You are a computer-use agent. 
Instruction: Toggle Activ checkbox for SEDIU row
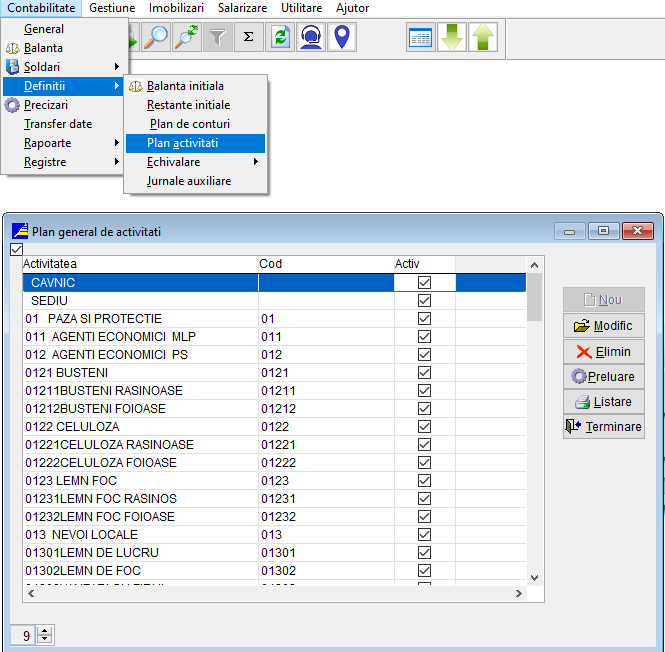point(424,301)
